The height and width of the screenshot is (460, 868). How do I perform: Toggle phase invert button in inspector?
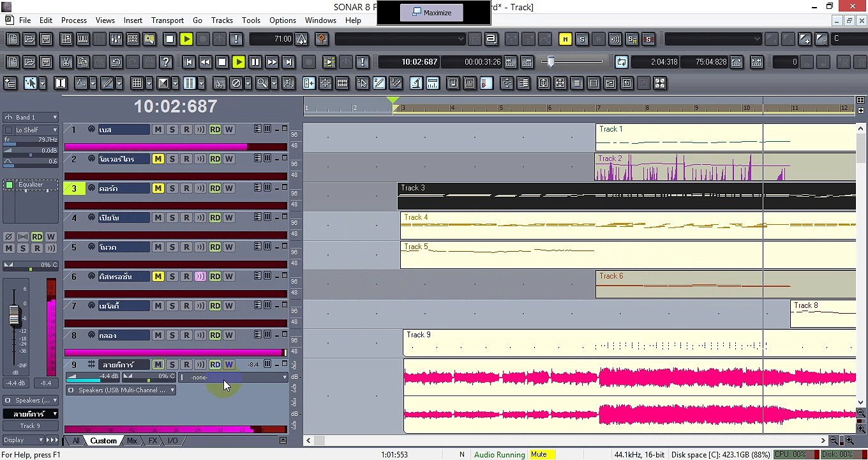point(8,237)
